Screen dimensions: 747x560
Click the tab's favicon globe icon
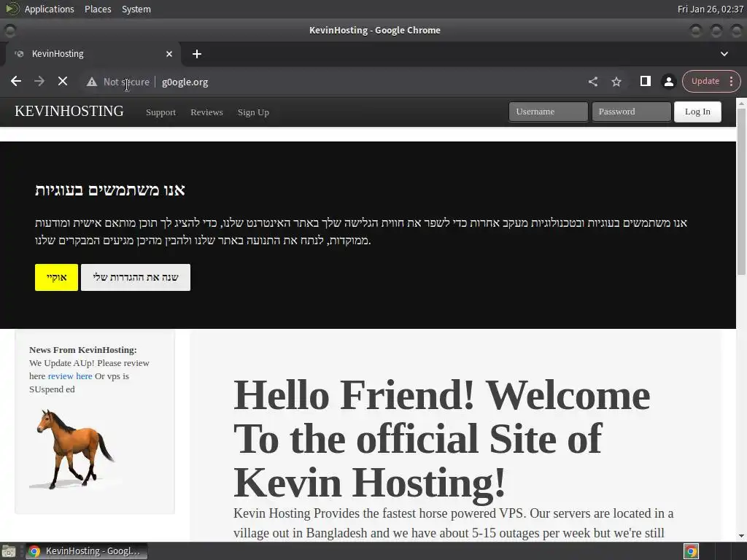click(x=20, y=54)
